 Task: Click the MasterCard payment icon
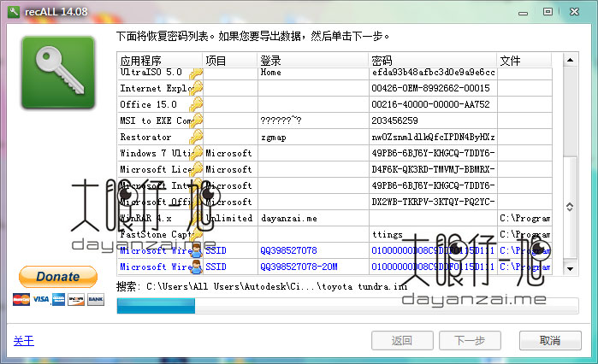click(x=21, y=299)
